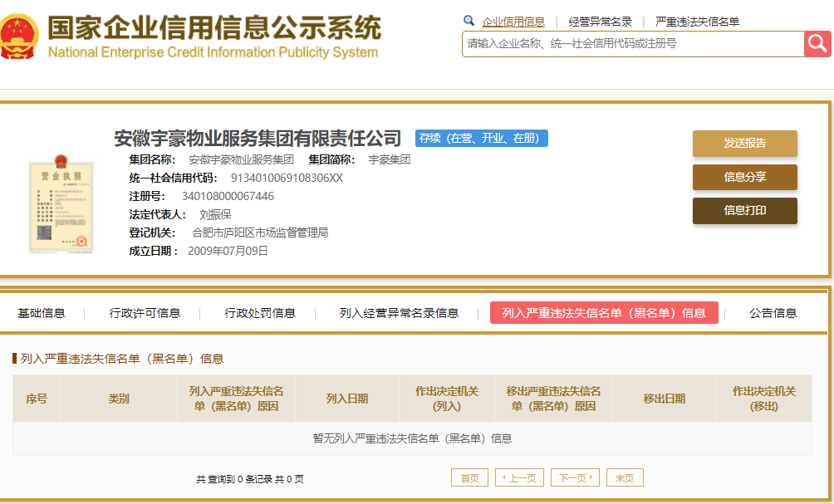834x504 pixels.
Task: Jump to last page with 末页 button
Action: (625, 478)
